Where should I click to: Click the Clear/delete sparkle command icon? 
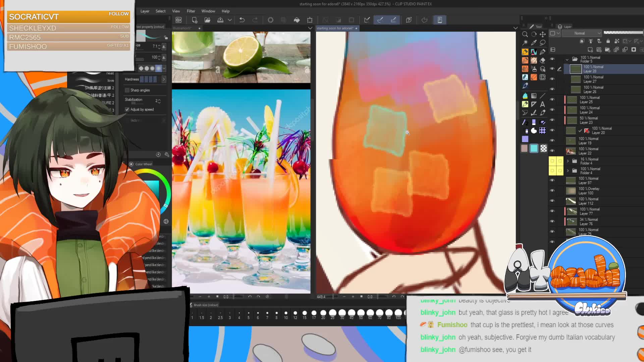[271, 20]
